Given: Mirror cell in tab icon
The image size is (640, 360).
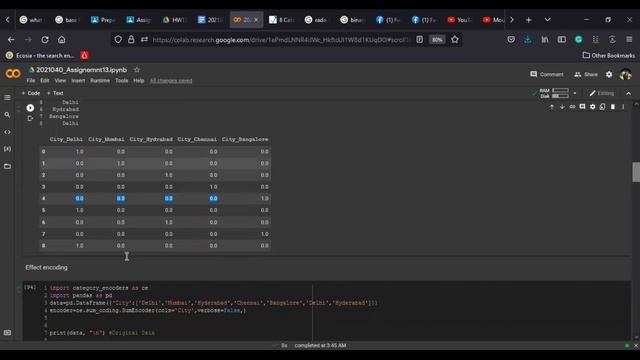Looking at the screenshot, I should coord(603,107).
